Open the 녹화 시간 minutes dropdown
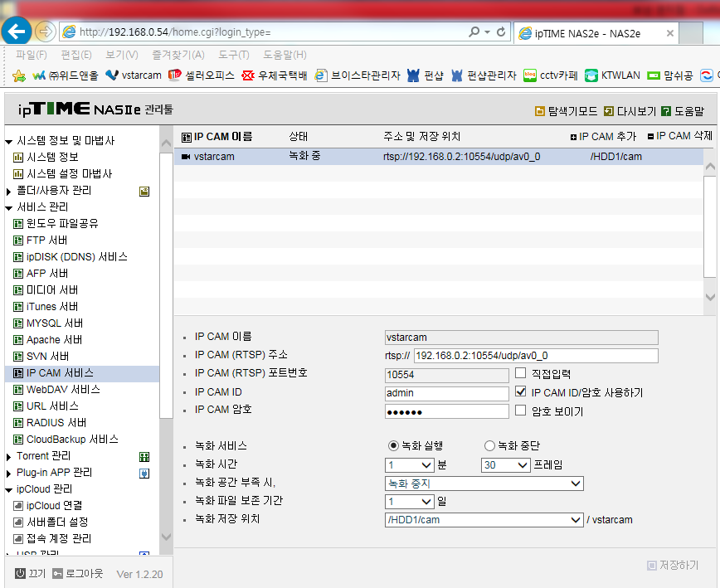The width and height of the screenshot is (720, 588). pos(410,465)
